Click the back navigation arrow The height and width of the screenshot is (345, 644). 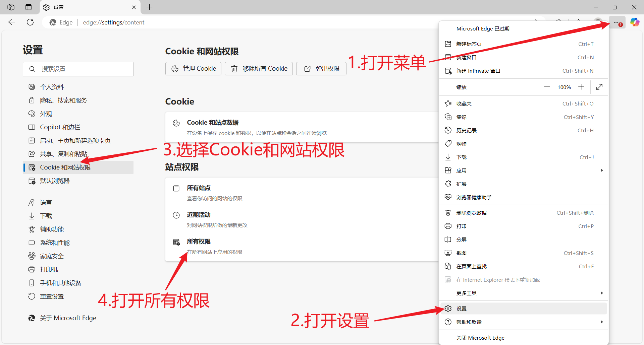tap(12, 22)
